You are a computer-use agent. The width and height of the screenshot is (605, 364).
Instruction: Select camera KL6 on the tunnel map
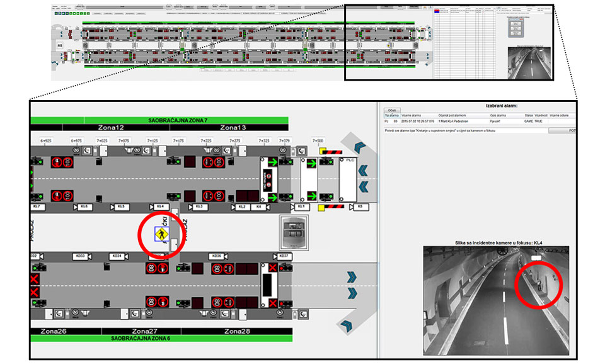pyautogui.click(x=82, y=207)
